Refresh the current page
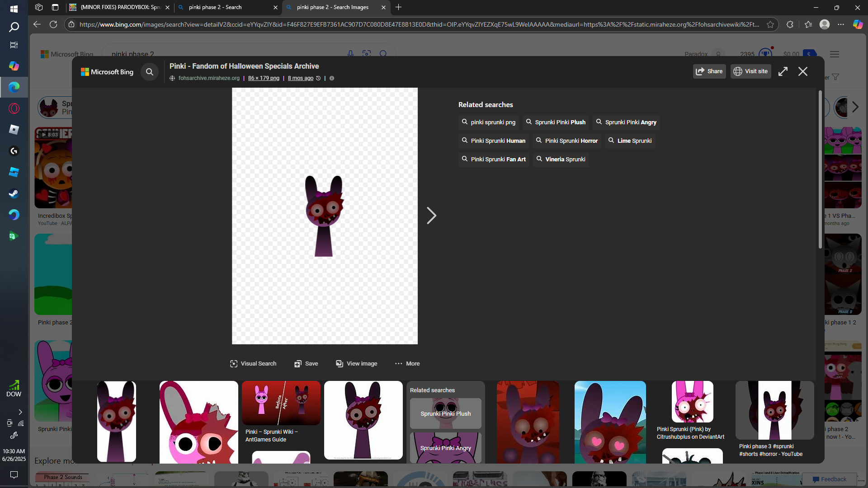This screenshot has width=868, height=488. coord(53,24)
